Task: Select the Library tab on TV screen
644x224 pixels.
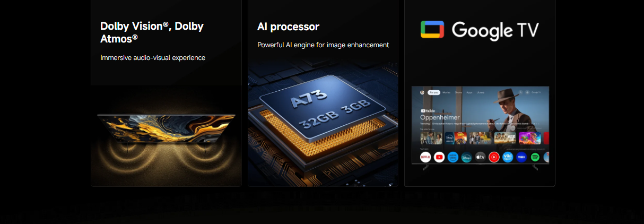Action: 481,92
